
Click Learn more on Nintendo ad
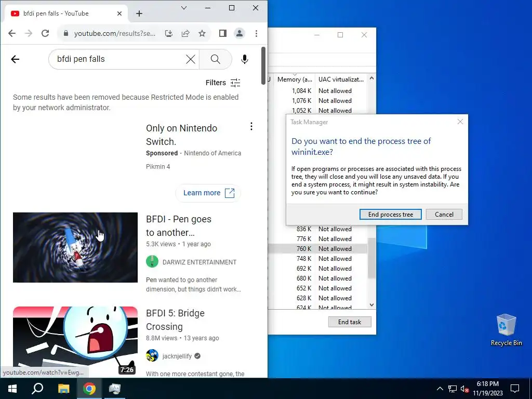tap(208, 193)
